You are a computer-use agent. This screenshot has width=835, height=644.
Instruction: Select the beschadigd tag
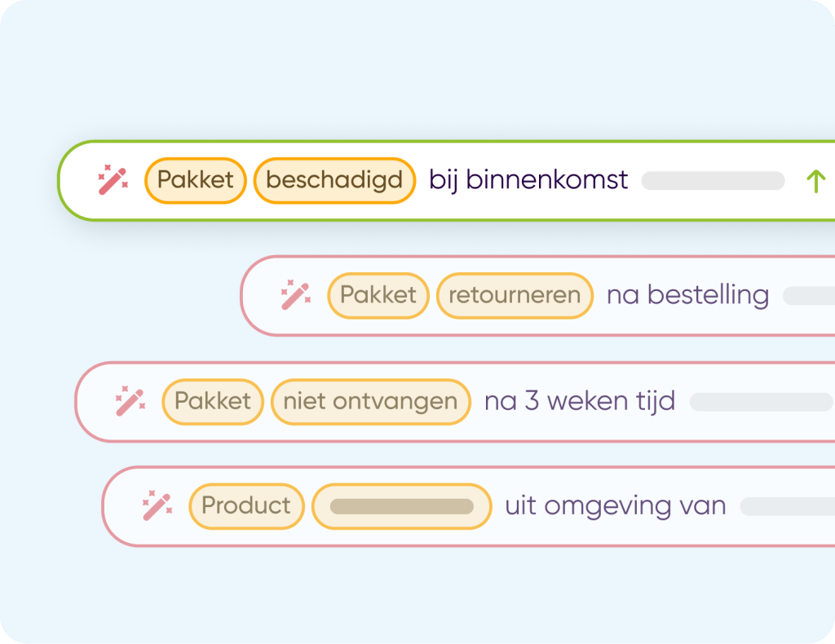click(334, 180)
